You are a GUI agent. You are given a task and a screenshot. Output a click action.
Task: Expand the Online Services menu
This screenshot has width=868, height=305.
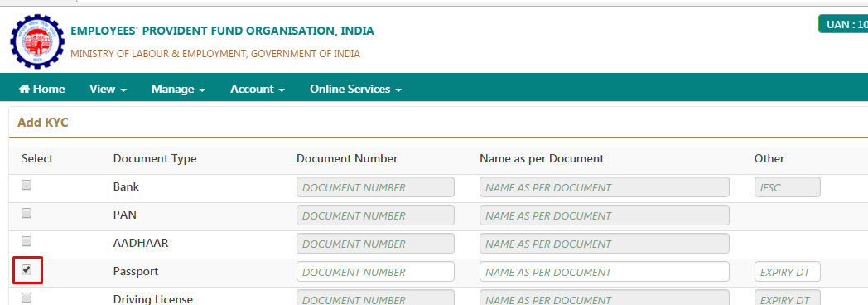355,89
